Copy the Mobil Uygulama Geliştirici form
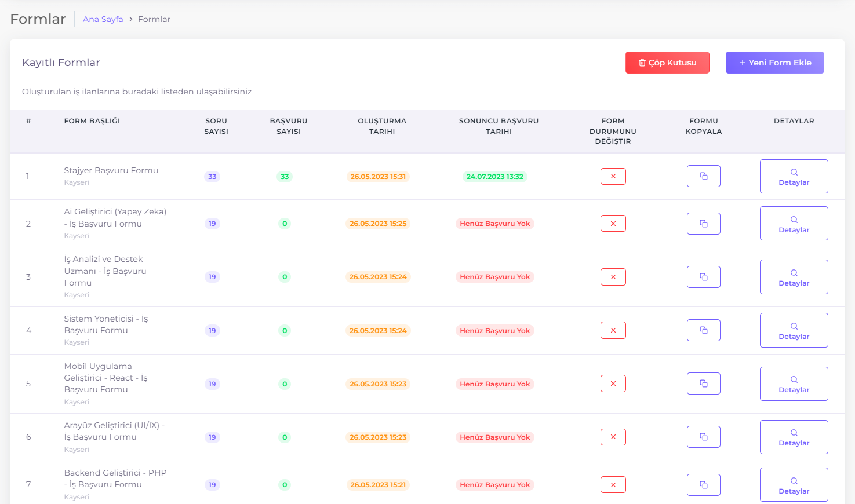The image size is (855, 504). click(703, 384)
